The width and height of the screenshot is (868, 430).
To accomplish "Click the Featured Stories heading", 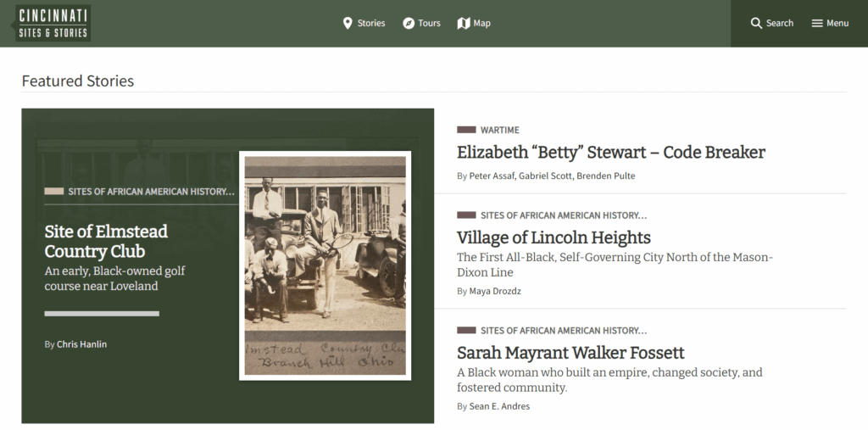I will 78,81.
